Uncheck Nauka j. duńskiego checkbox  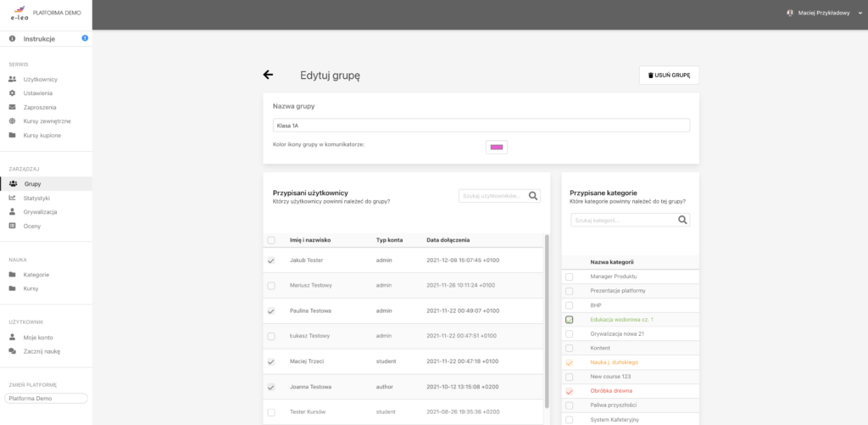[x=569, y=362]
